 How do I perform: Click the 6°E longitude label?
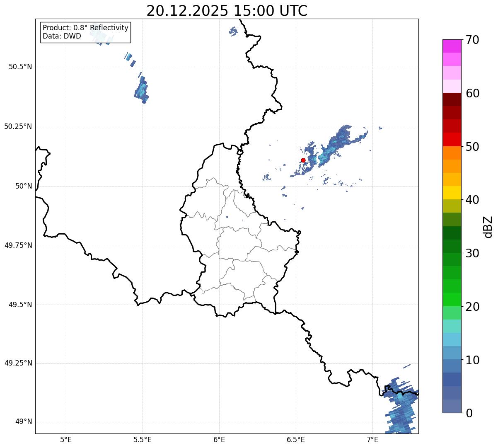click(219, 439)
